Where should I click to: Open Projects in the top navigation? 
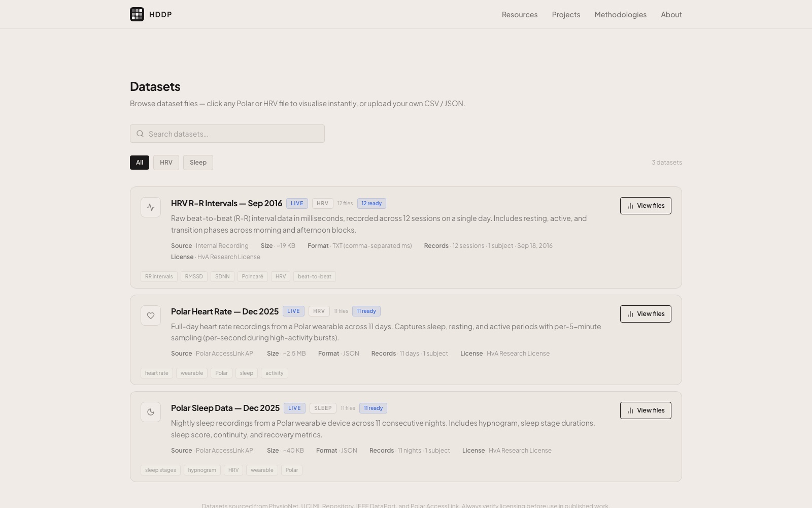coord(566,14)
